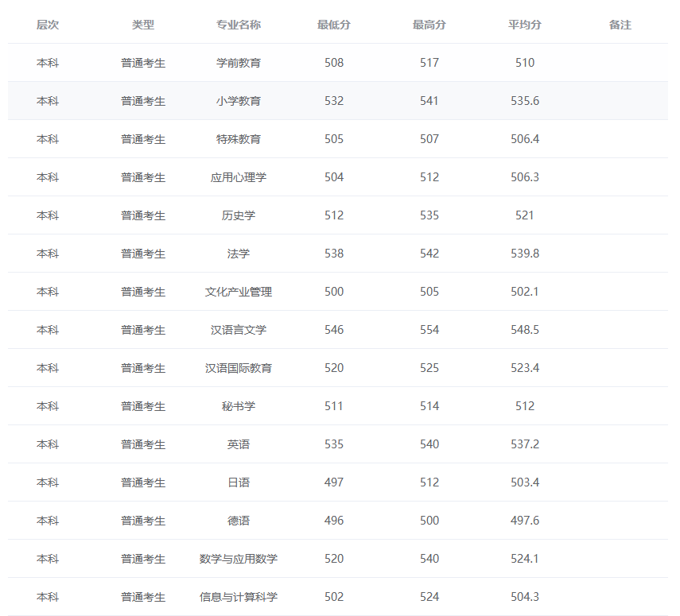Select the 法学 major cell

[239, 254]
